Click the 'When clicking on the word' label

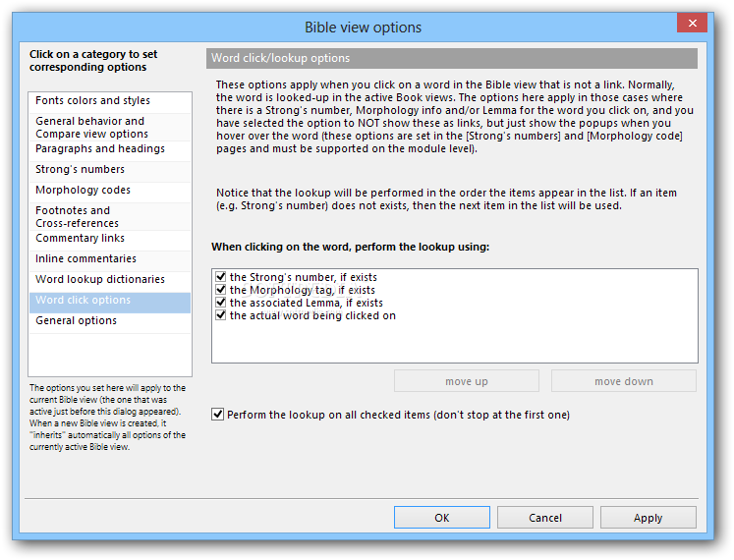(x=350, y=247)
